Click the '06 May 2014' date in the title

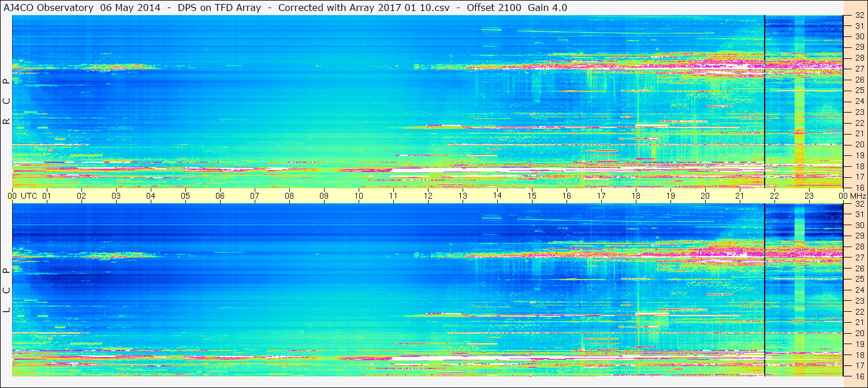point(131,8)
